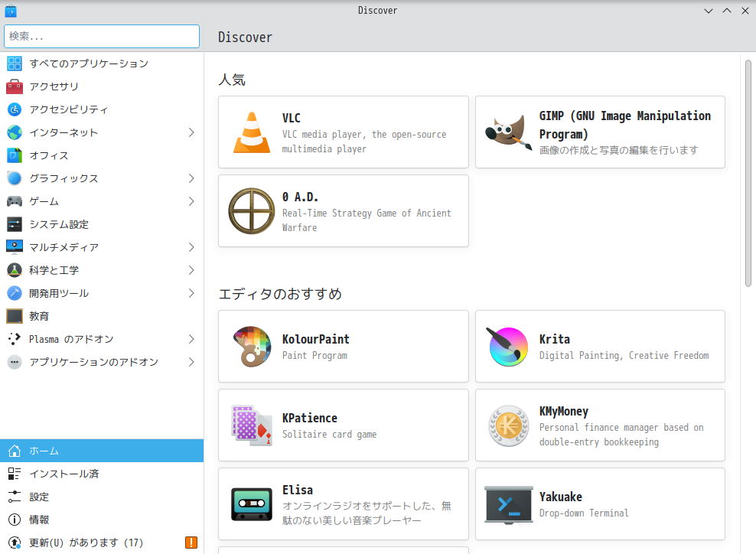
Task: Select すべてのアプリケーション category label
Action: (x=89, y=64)
